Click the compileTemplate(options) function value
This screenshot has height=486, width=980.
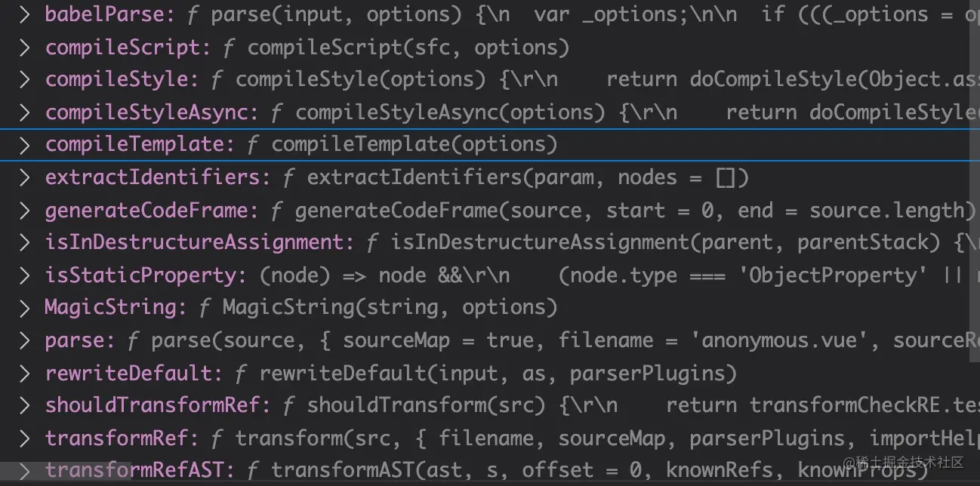[403, 145]
